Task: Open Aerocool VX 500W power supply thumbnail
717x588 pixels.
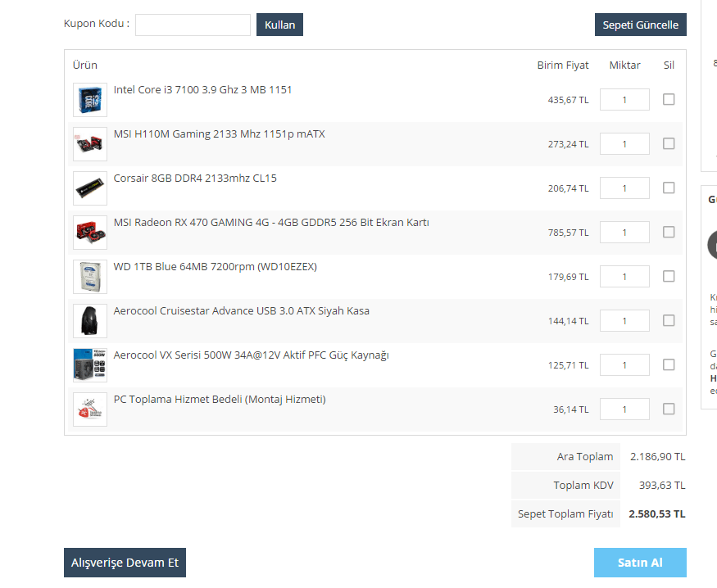Action: click(90, 365)
